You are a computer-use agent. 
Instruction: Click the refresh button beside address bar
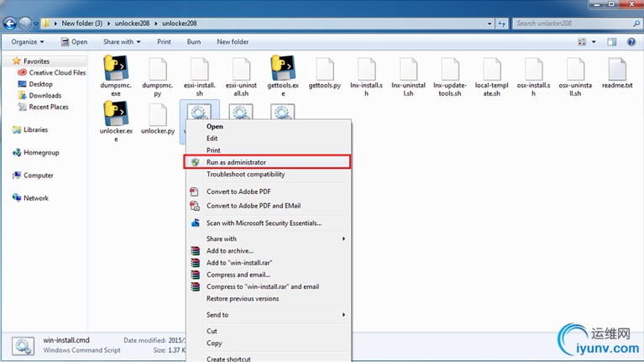click(x=502, y=24)
